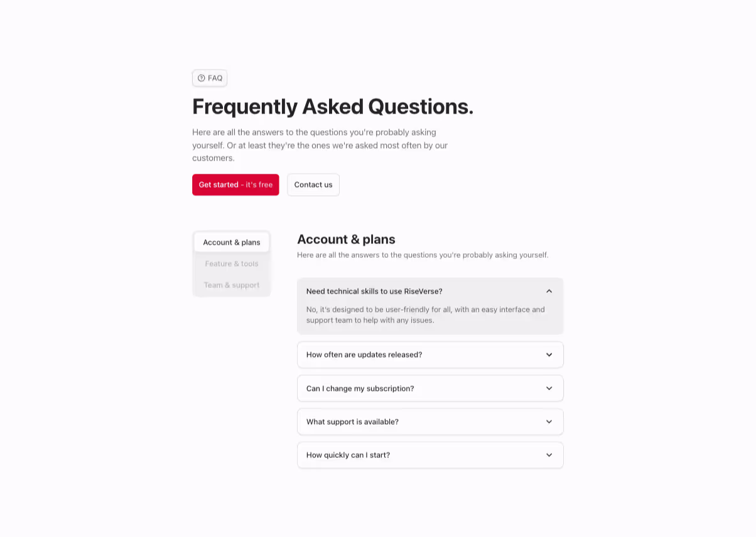This screenshot has height=537, width=756.
Task: Click the 'Frequently Asked Questions.' heading
Action: [x=333, y=107]
